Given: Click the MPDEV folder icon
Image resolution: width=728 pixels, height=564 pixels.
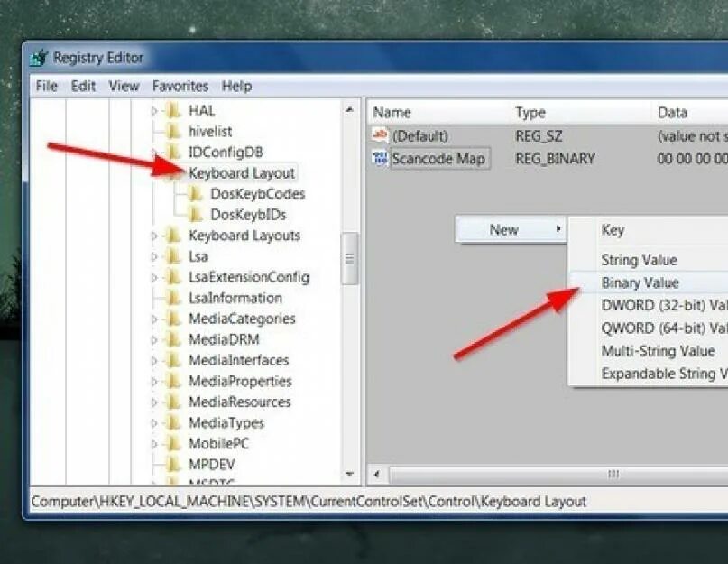Looking at the screenshot, I should pyautogui.click(x=173, y=465).
